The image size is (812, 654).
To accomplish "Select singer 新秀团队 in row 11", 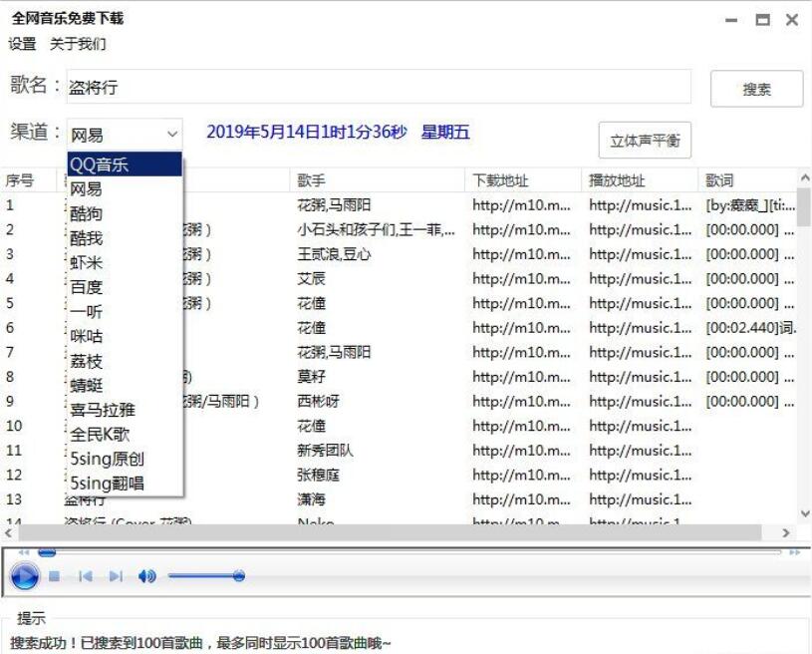I will pos(325,451).
